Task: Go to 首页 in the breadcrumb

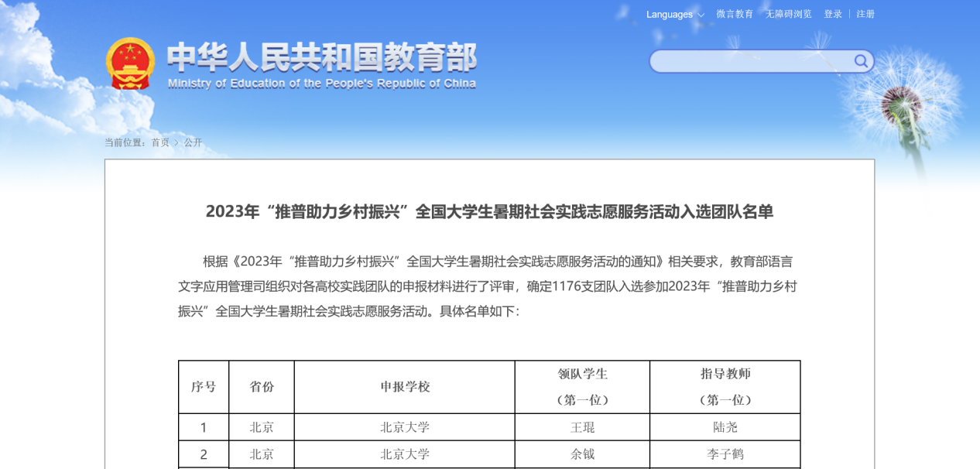Action: click(160, 142)
